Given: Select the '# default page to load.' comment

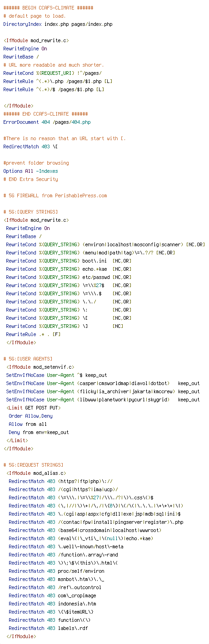Looking at the screenshot, I should point(35,16).
